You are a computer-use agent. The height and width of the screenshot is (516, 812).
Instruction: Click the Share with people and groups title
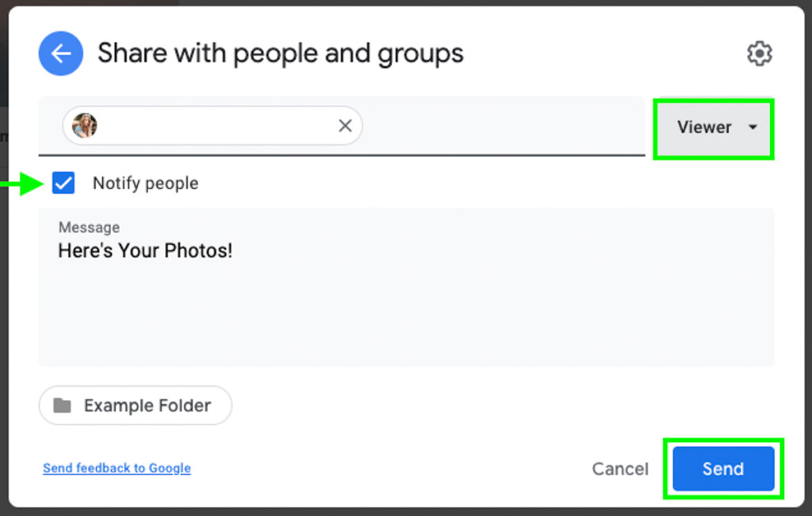click(280, 53)
